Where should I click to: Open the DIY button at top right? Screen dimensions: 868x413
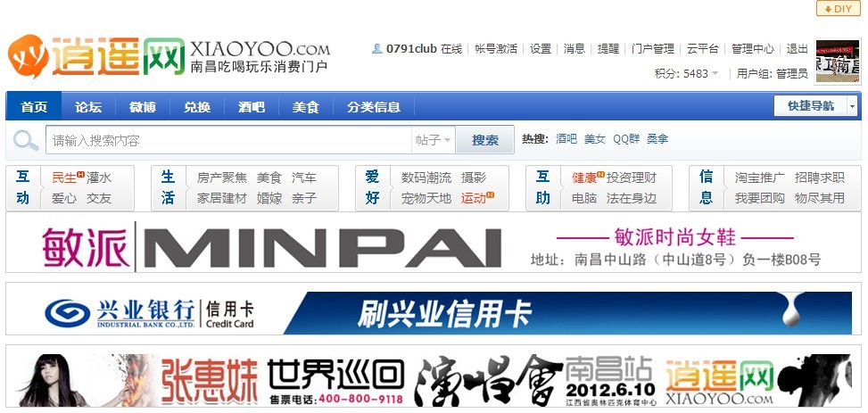click(x=838, y=9)
